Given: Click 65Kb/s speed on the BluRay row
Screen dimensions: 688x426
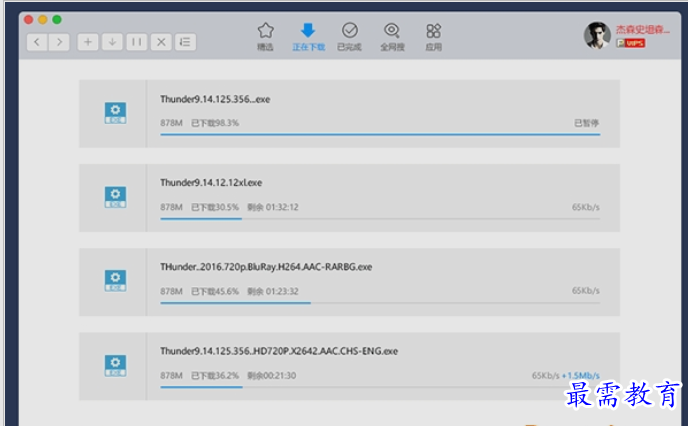Looking at the screenshot, I should pos(586,291).
